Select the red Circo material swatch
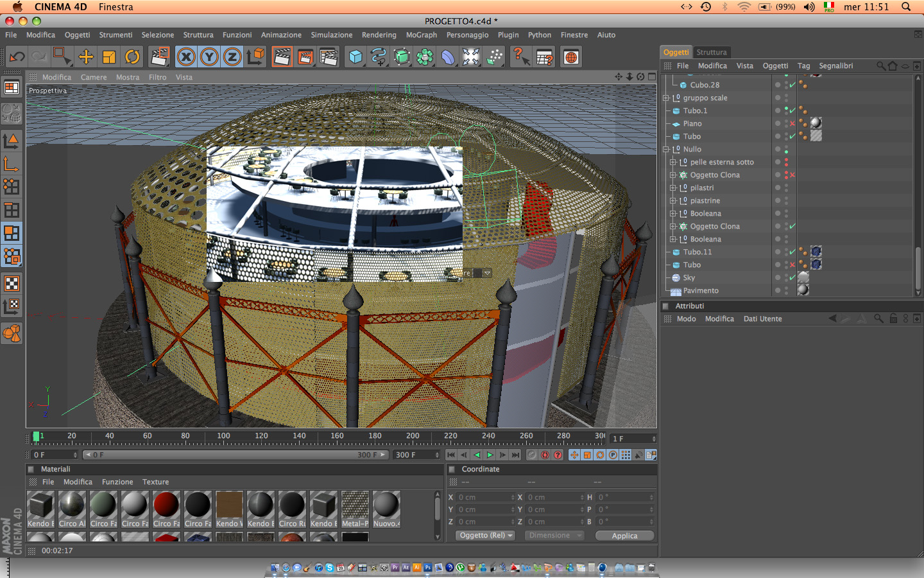 (x=166, y=505)
